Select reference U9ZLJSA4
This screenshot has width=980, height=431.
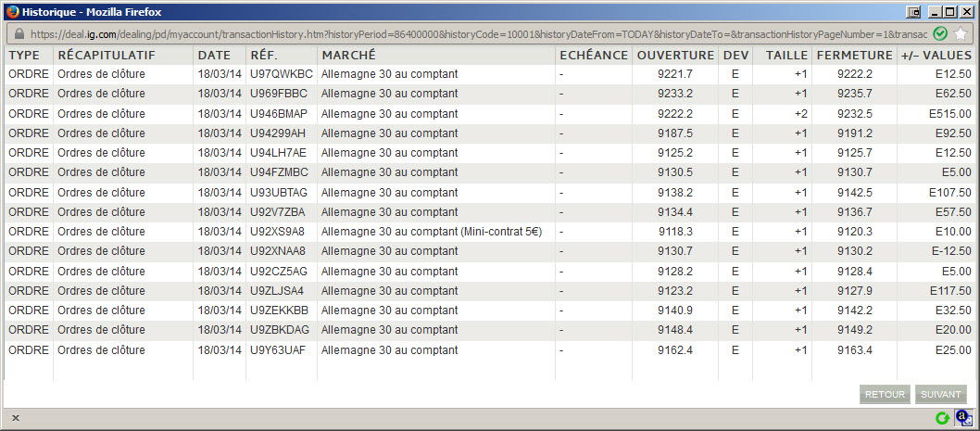pos(277,291)
